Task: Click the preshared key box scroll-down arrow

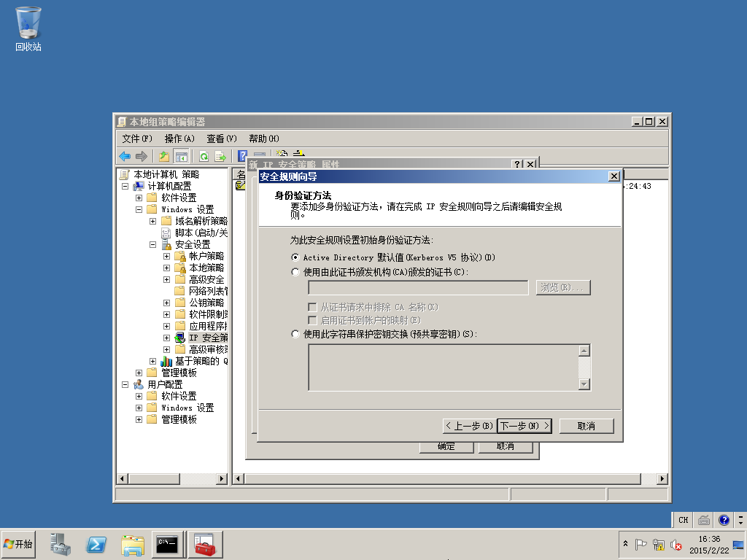Action: tap(584, 384)
